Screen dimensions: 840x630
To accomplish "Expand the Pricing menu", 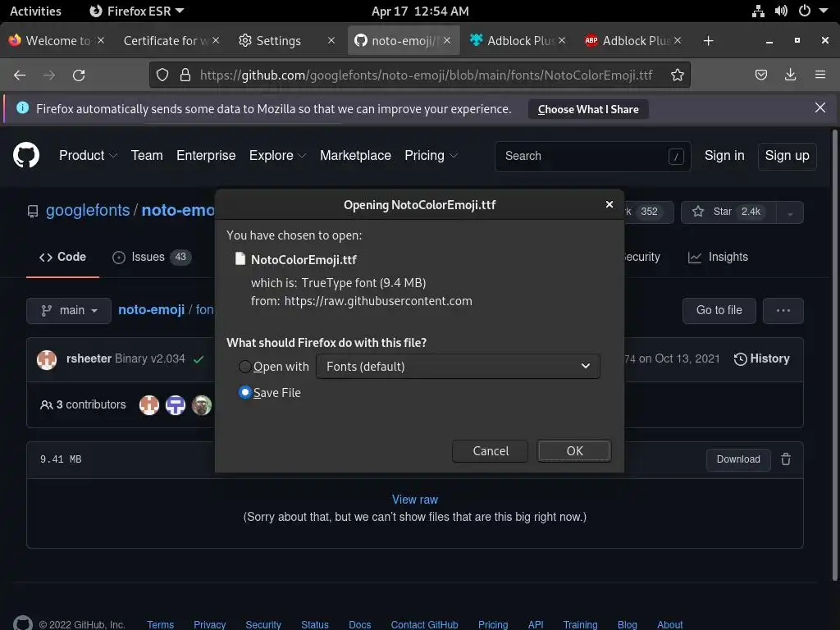I will click(431, 155).
